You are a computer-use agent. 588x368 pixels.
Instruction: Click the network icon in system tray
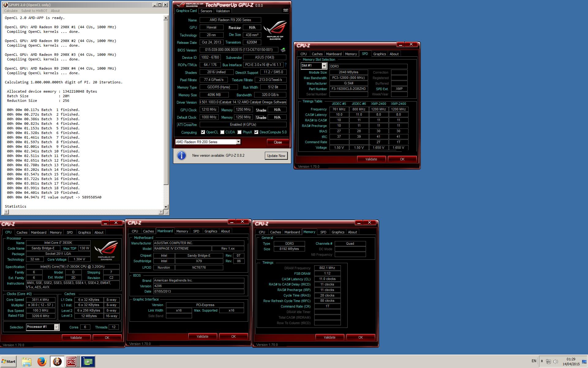click(x=548, y=361)
